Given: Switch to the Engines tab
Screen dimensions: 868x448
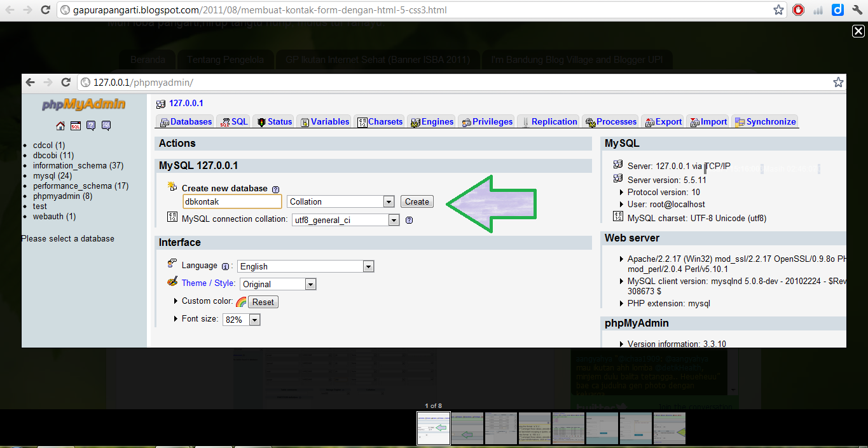Looking at the screenshot, I should tap(432, 121).
